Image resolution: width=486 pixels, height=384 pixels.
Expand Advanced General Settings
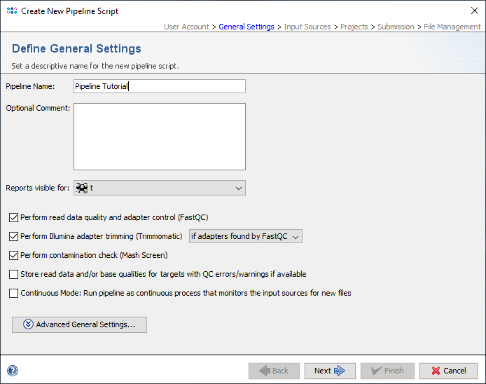tap(79, 325)
